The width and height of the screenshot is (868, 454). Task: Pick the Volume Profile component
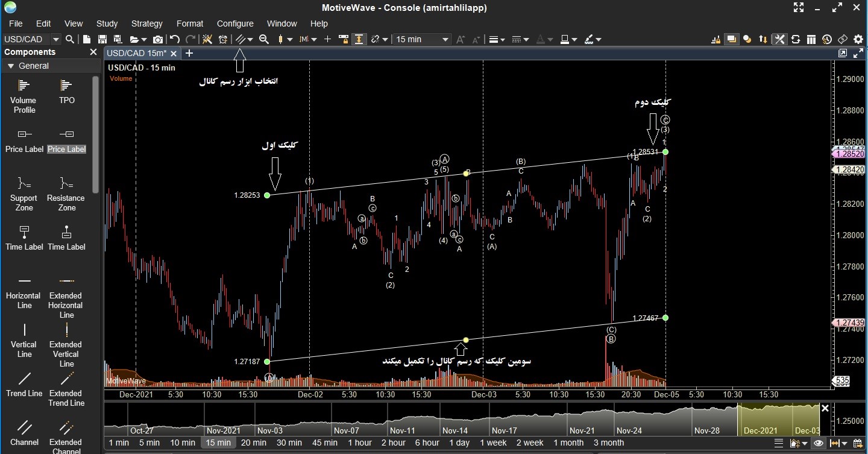click(x=24, y=96)
